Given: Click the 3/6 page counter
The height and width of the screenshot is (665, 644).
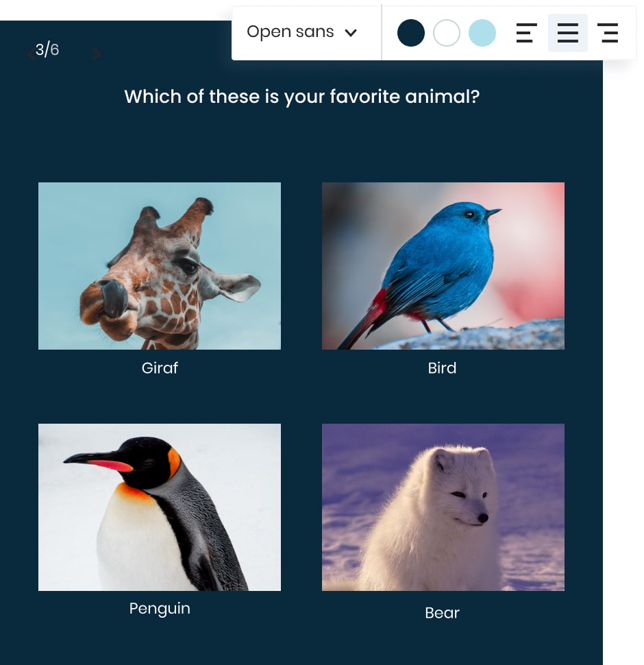Looking at the screenshot, I should [47, 49].
